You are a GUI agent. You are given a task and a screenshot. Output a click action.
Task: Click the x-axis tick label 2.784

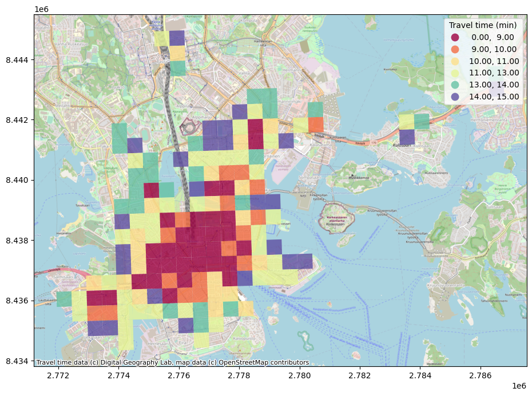tap(420, 375)
